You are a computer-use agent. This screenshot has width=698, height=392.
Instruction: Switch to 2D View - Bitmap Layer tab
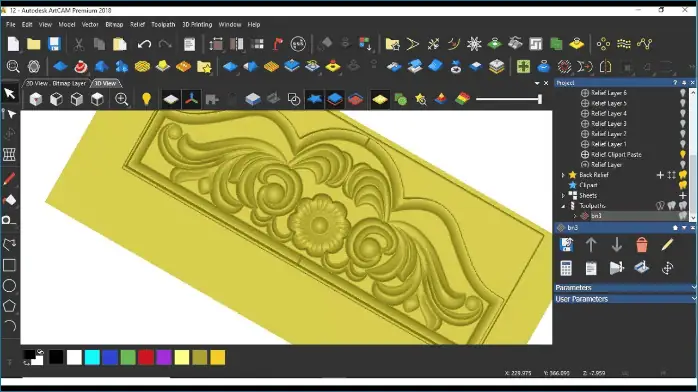(56, 83)
